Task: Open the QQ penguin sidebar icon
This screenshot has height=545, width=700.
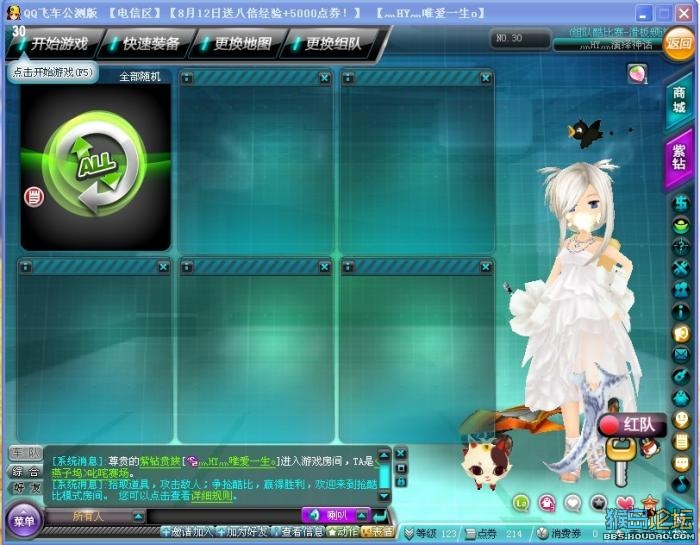Action: 681,398
